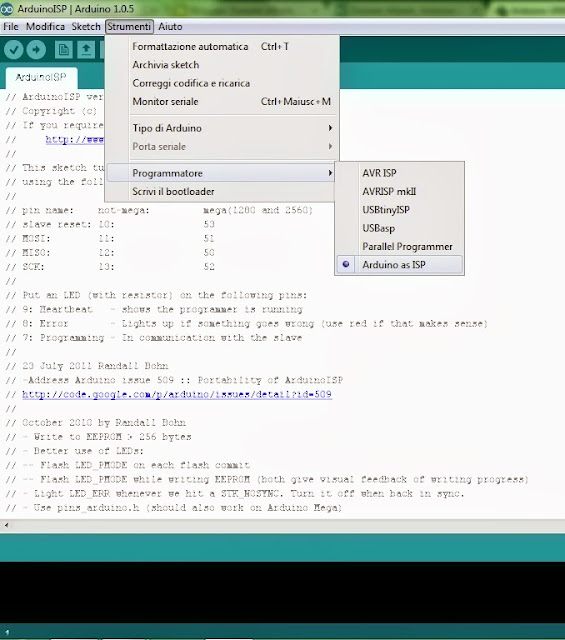Expand the Programmatore submenu arrow
The height and width of the screenshot is (640, 565).
click(330, 173)
